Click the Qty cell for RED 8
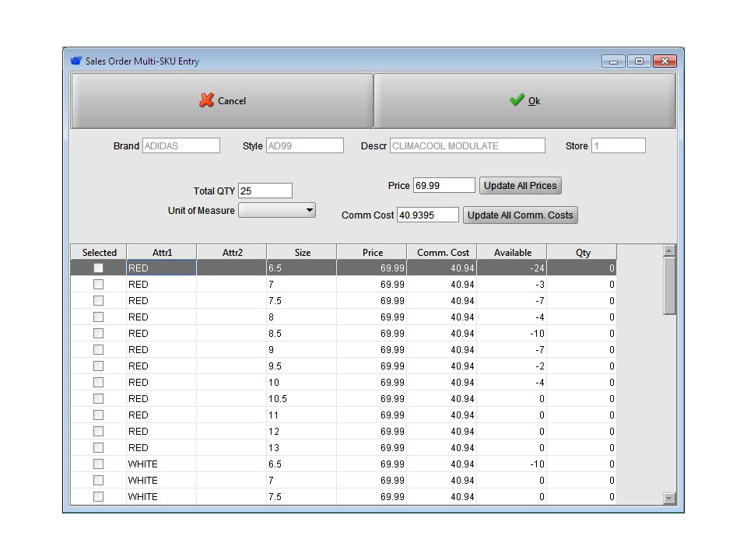747x560 pixels. pos(582,317)
